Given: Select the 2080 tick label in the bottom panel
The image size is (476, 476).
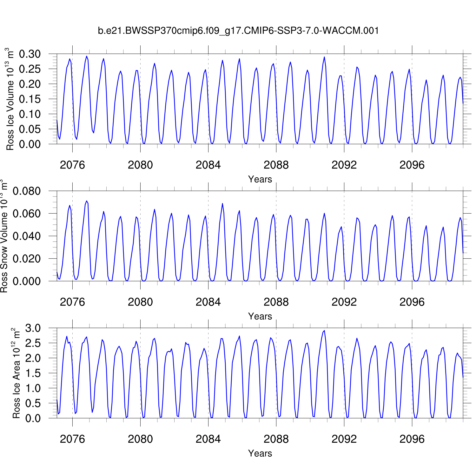Looking at the screenshot, I should 140,439.
